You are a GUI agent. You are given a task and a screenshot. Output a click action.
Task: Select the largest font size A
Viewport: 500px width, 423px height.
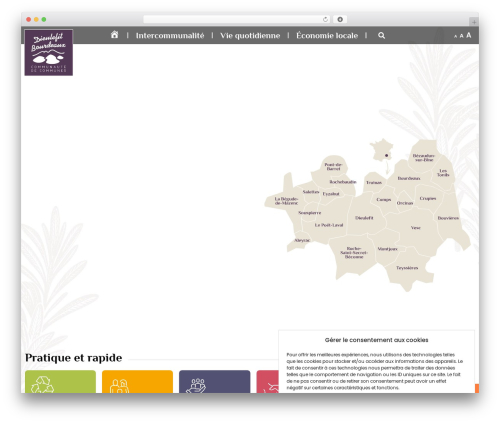tap(468, 35)
